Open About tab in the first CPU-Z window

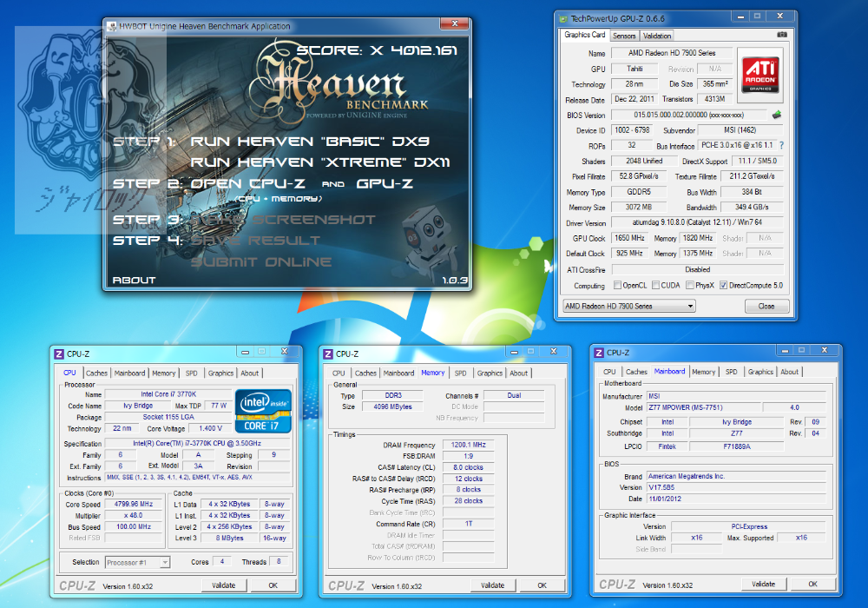pos(250,373)
